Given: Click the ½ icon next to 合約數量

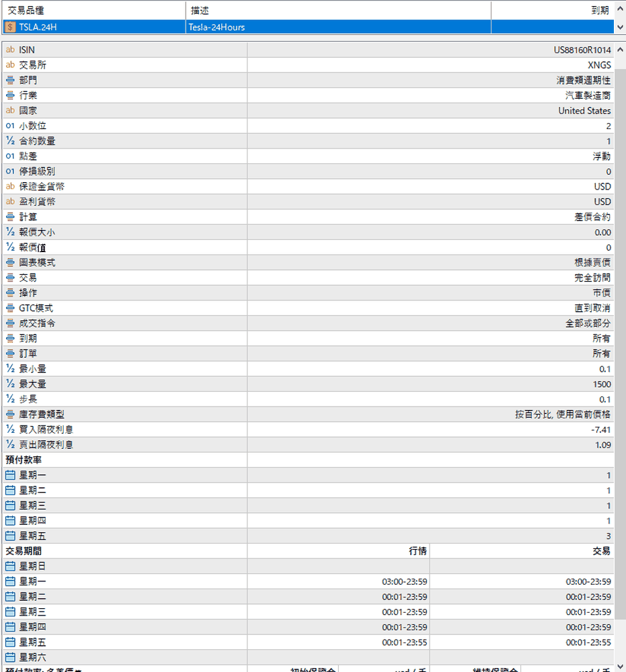Looking at the screenshot, I should (x=10, y=140).
